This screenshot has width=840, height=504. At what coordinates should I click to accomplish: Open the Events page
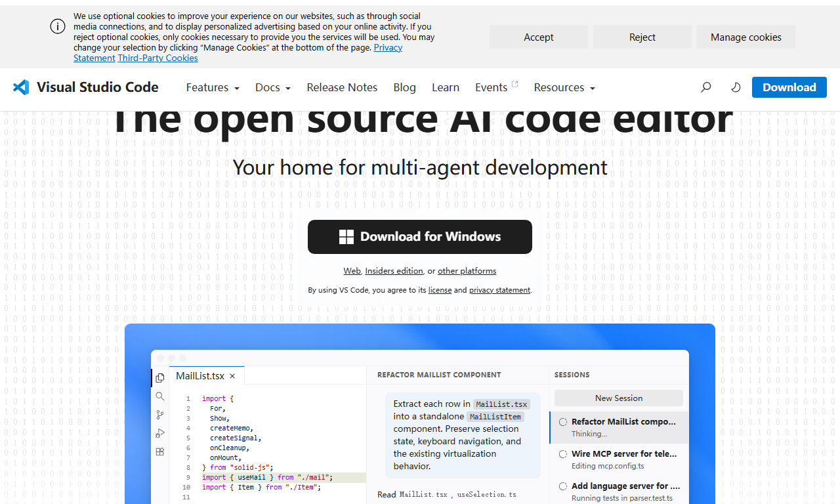pyautogui.click(x=492, y=87)
